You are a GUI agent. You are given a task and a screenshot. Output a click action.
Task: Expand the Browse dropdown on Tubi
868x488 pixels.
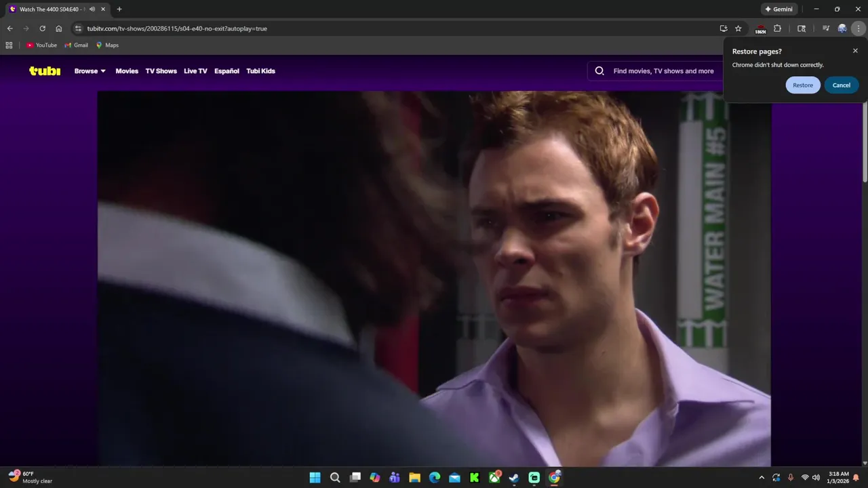click(x=90, y=70)
